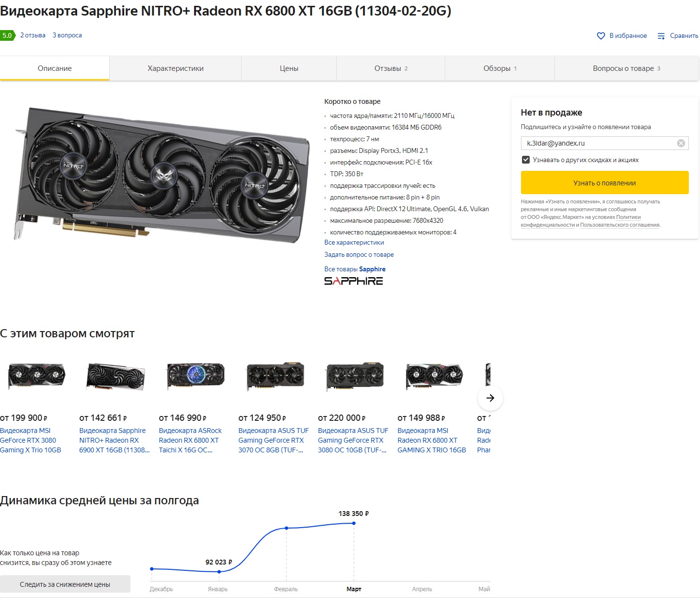Open the ASRock RX 6800 XT Taichi thumbnail
The height and width of the screenshot is (598, 700).
pos(195,375)
